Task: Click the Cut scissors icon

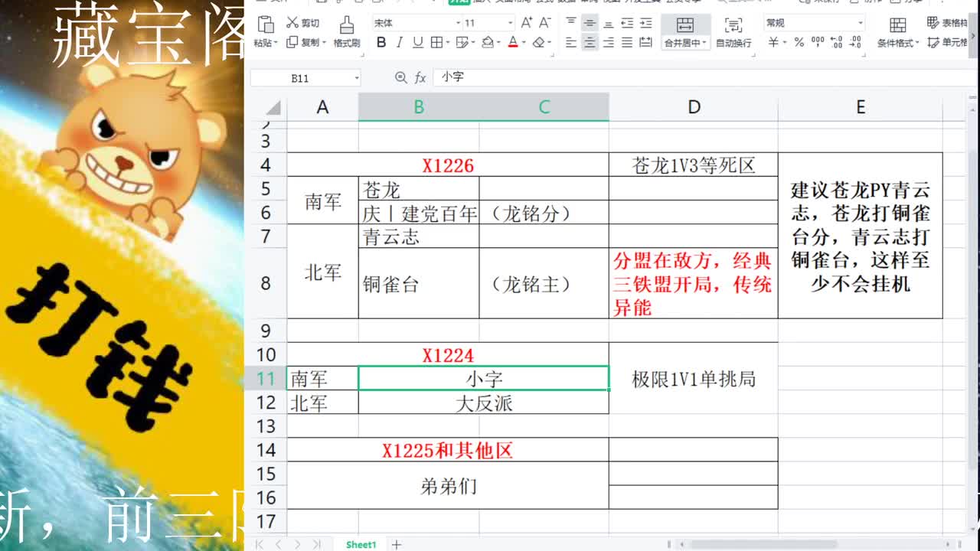Action: tap(292, 23)
